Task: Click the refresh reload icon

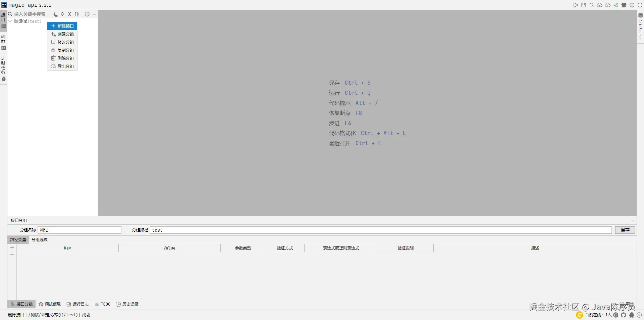Action: click(x=640, y=5)
